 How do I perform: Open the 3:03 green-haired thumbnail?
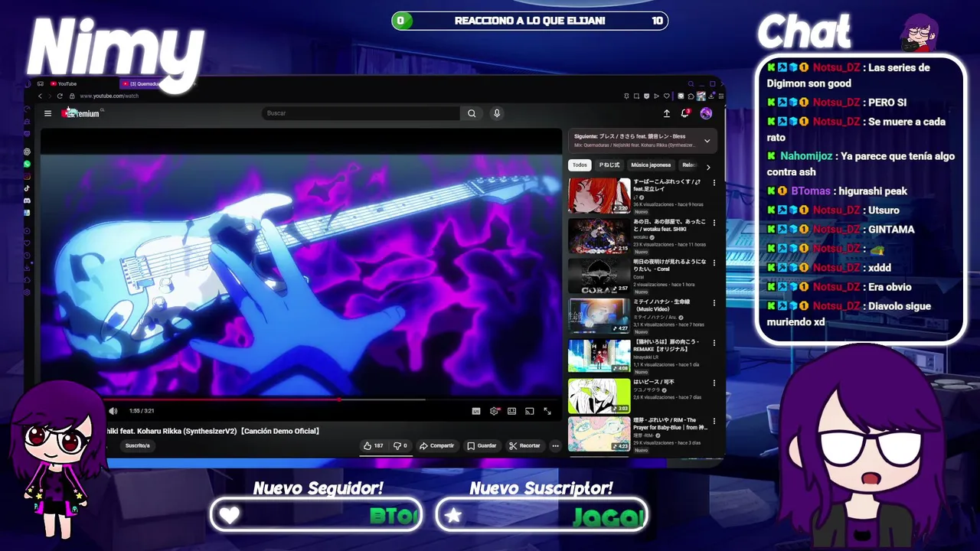[x=599, y=396]
